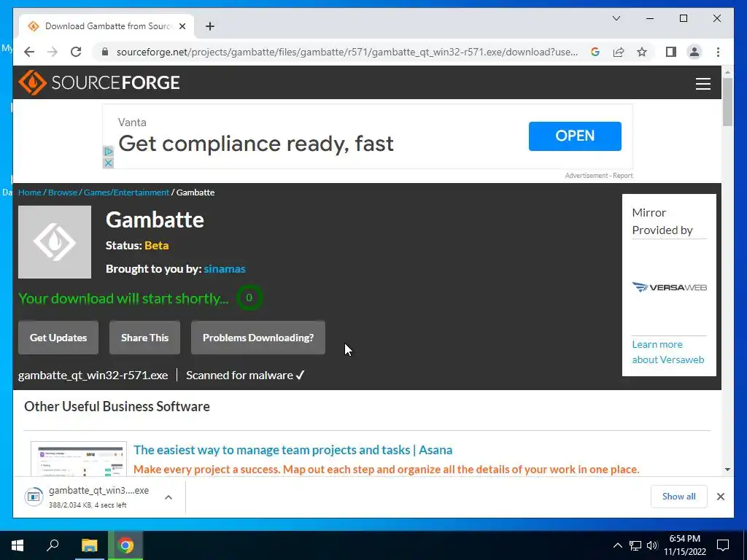Screen dimensions: 747x560
Task: Click the download countdown circle
Action: point(249,297)
